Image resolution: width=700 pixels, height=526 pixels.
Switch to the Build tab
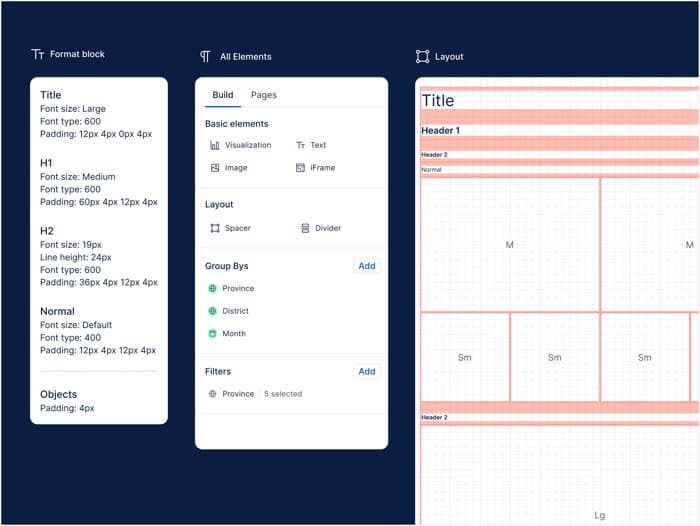coord(223,95)
